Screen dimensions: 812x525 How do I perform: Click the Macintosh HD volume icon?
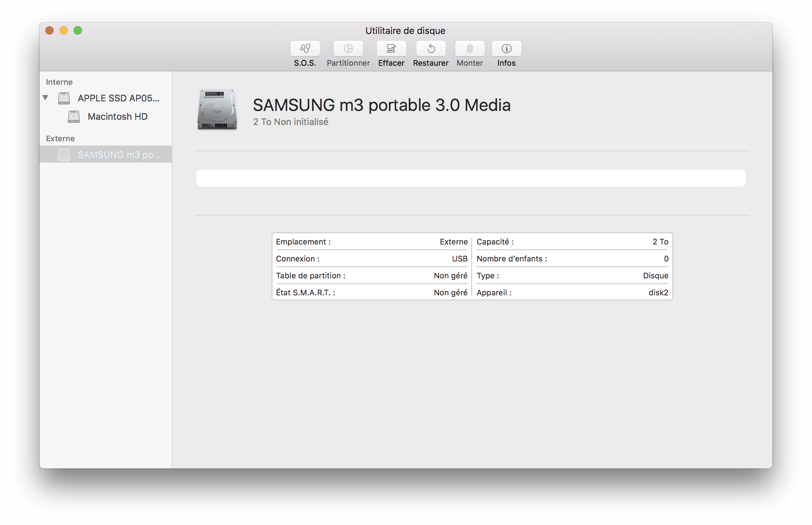coord(74,116)
